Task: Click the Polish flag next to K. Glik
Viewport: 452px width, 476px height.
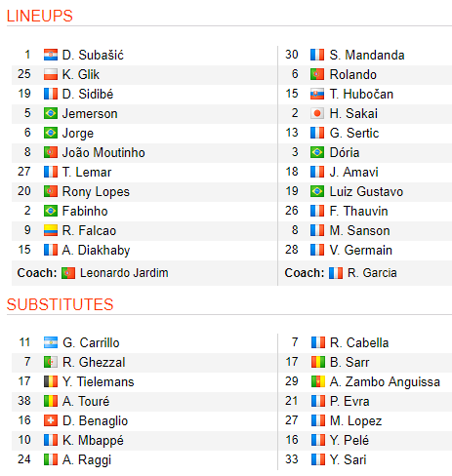Action: pyautogui.click(x=51, y=74)
